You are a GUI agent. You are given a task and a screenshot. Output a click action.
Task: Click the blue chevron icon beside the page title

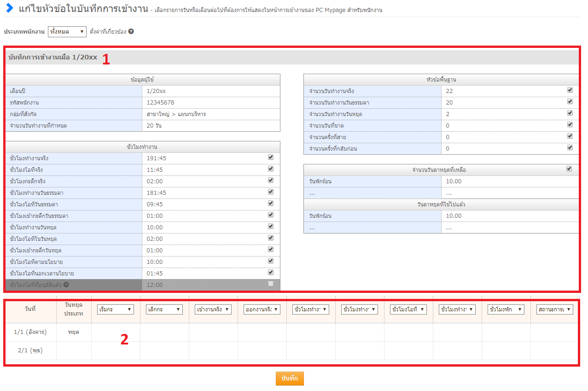[x=9, y=8]
